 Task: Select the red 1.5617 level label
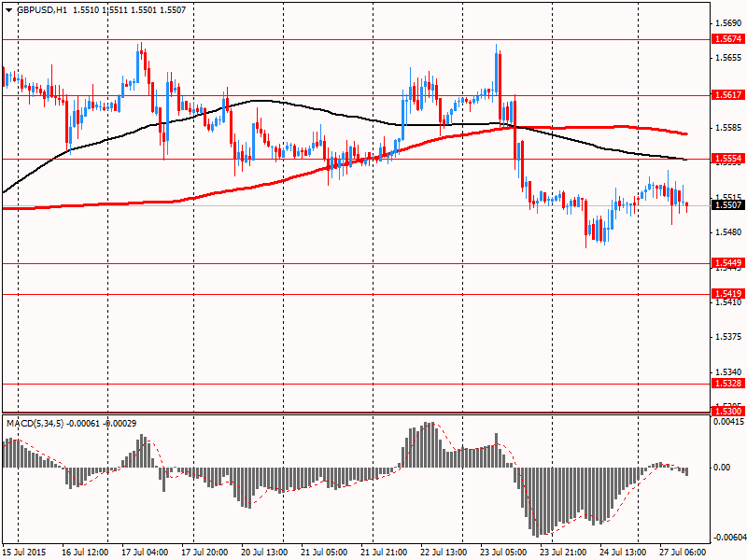[x=727, y=95]
